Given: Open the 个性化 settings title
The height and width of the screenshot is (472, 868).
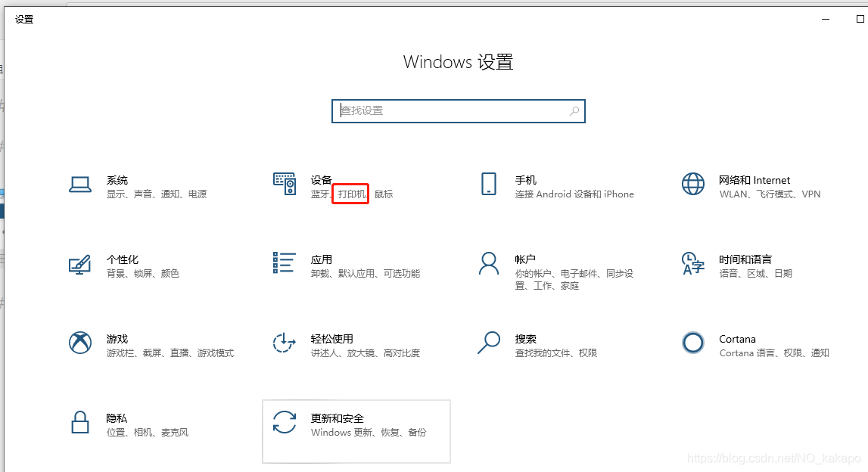Looking at the screenshot, I should (x=123, y=259).
